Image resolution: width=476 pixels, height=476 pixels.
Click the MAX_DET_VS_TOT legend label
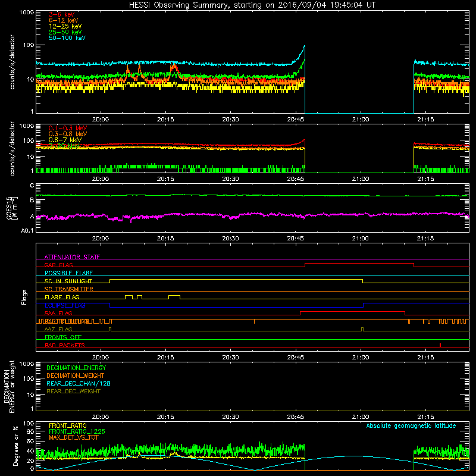[x=73, y=437]
